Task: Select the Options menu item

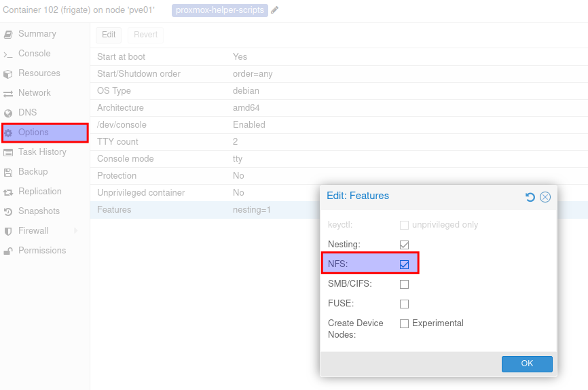Action: (33, 132)
